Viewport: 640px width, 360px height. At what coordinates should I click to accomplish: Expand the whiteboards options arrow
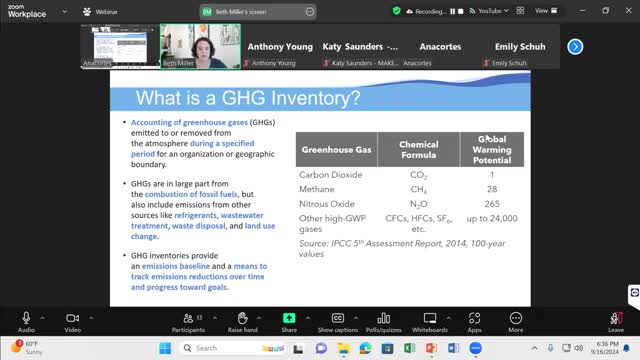click(448, 318)
